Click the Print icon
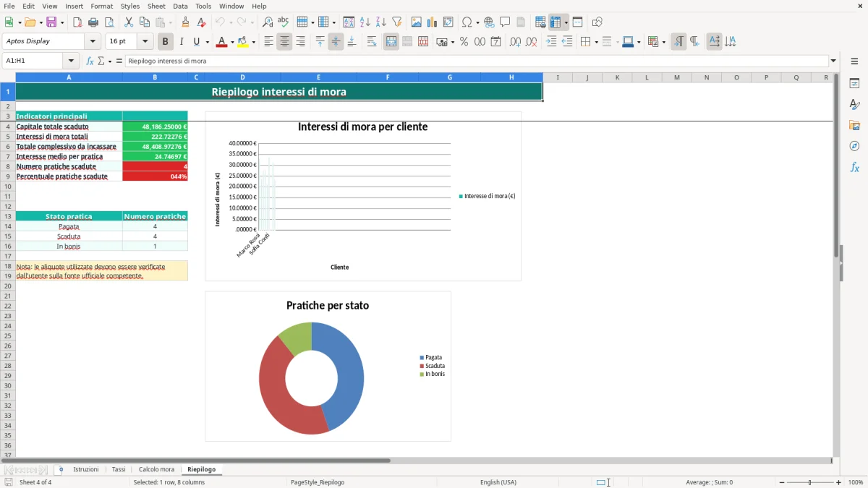868x488 pixels. pyautogui.click(x=93, y=22)
